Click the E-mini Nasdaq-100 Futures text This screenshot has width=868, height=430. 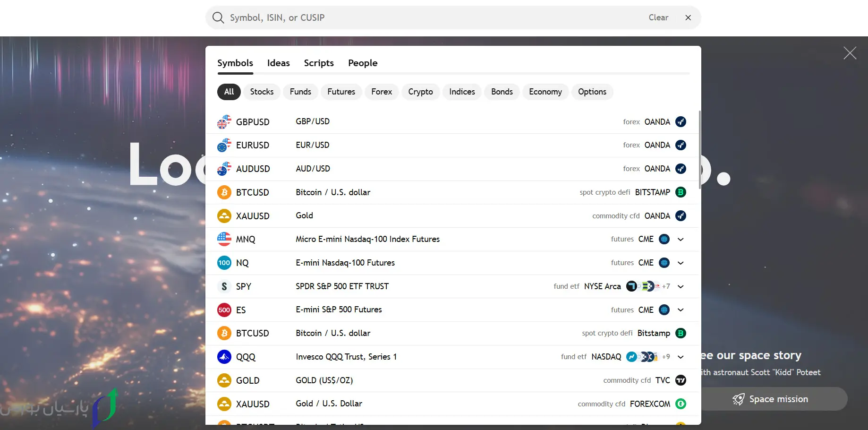coord(345,263)
